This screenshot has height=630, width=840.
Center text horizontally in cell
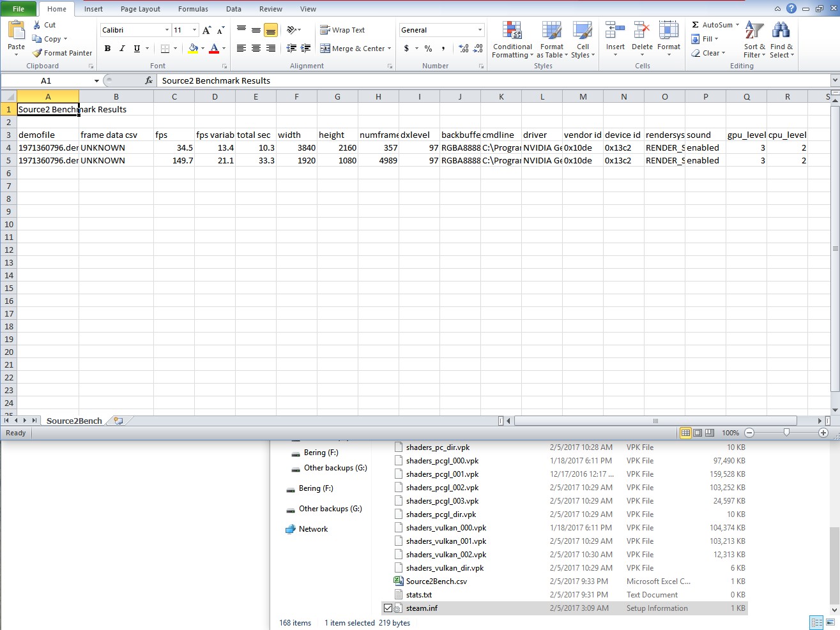point(256,49)
